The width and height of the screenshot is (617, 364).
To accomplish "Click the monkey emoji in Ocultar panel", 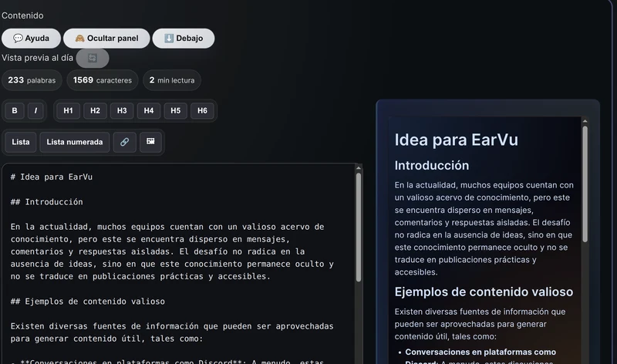I will 80,38.
